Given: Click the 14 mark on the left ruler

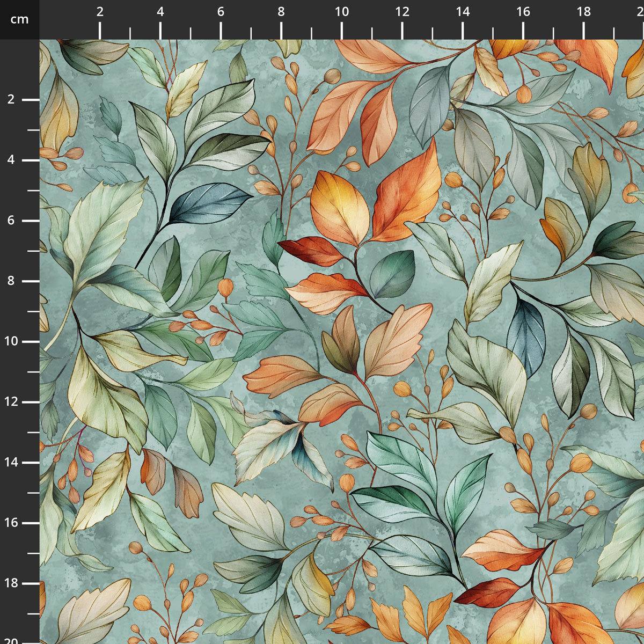Looking at the screenshot, I should (12, 462).
